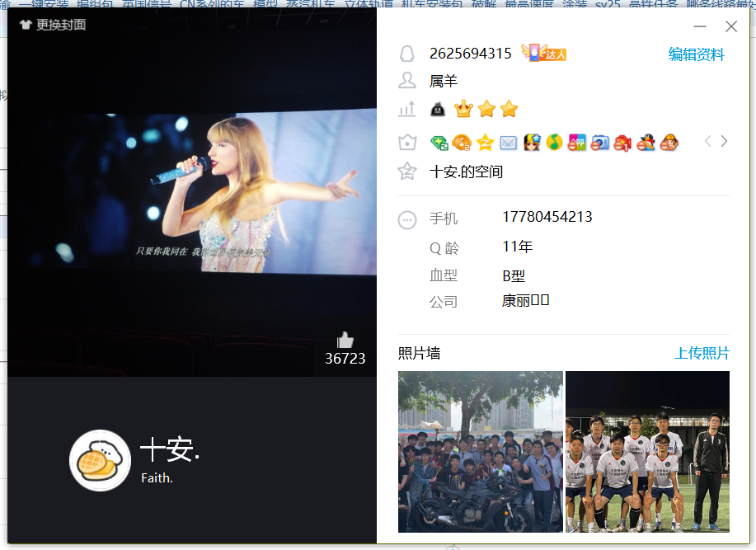Click the 手机 label
The height and width of the screenshot is (550, 756).
click(x=443, y=219)
